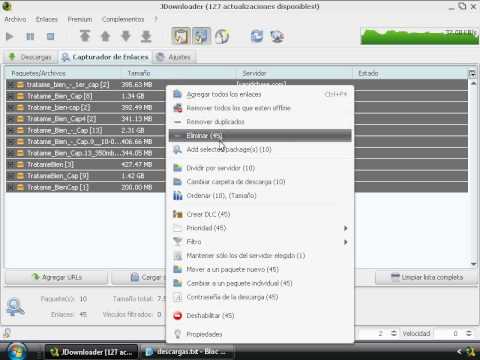Expand package Tratame_BienCap [1]

11,187
